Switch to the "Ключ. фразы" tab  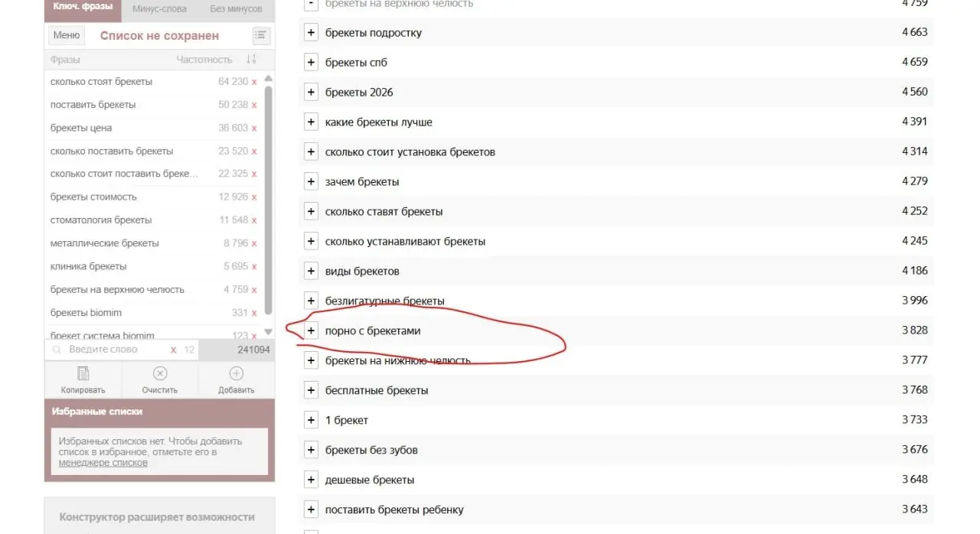click(x=83, y=9)
